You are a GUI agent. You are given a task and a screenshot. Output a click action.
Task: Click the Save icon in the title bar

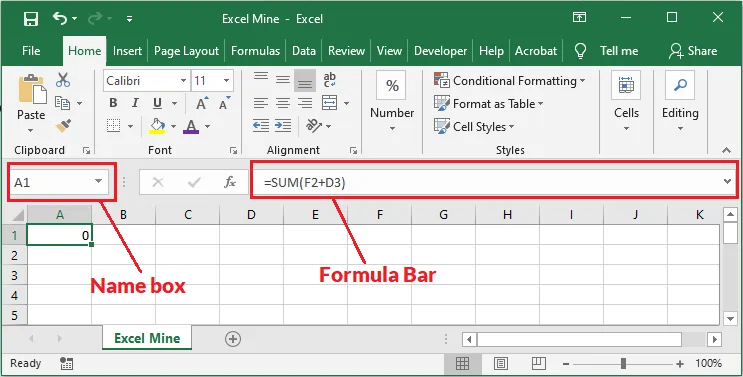31,19
